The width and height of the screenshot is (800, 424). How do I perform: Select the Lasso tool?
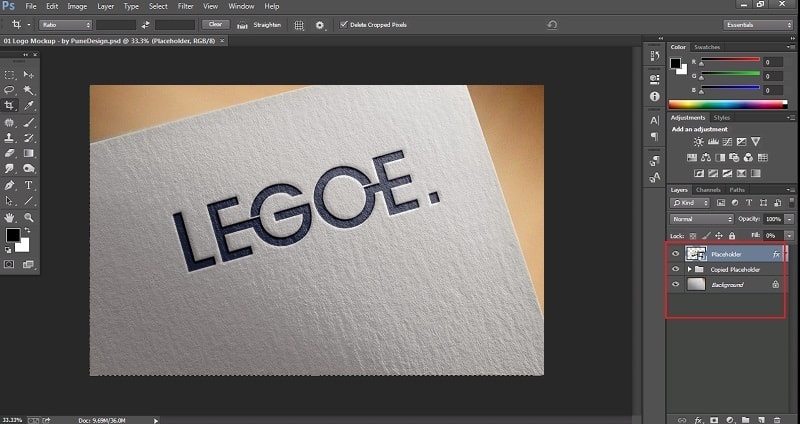tap(10, 90)
